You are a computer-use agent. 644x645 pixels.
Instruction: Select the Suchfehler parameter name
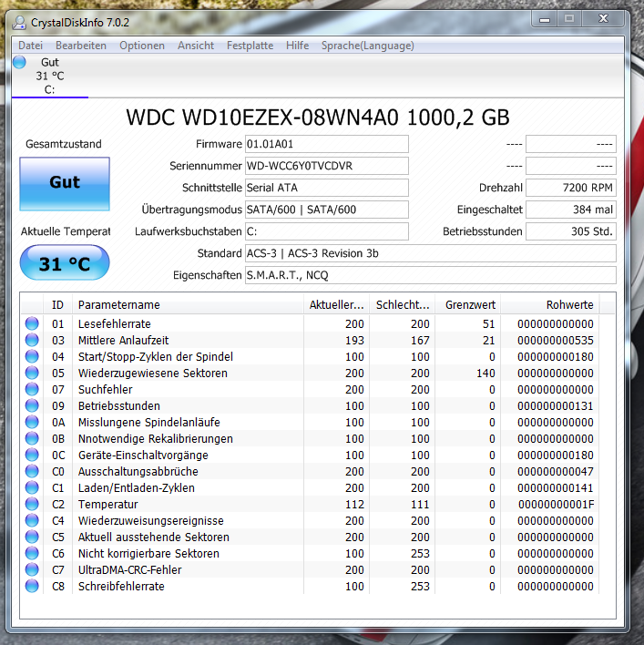(x=106, y=390)
